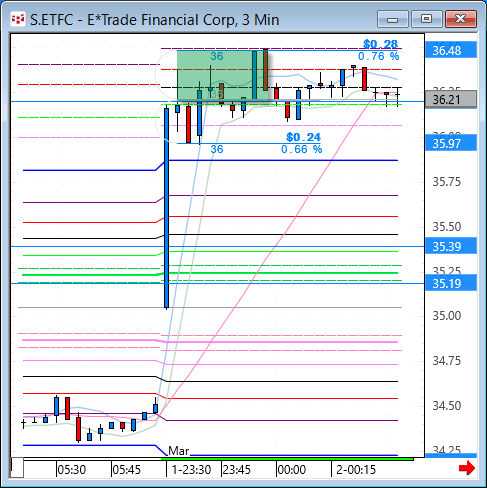Click the 36.48 price label on the axis
Image resolution: width=487 pixels, height=488 pixels.
tap(451, 50)
